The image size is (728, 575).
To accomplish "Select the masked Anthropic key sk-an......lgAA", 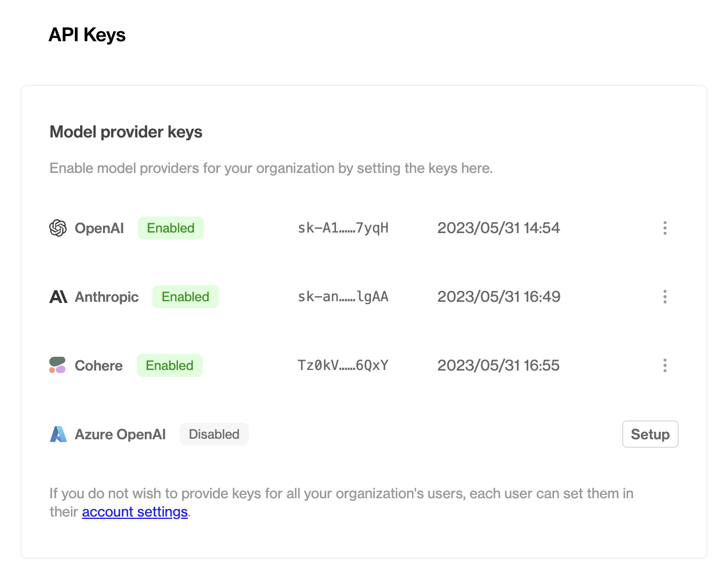I will tap(343, 297).
